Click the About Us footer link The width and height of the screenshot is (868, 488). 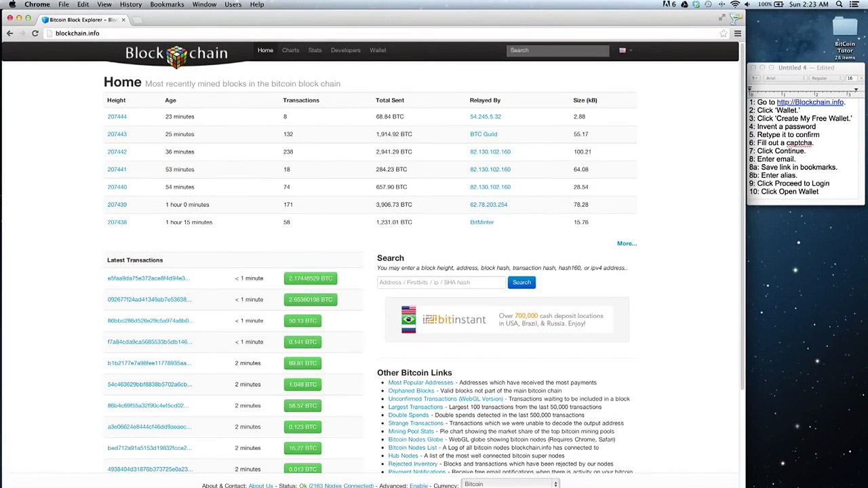click(x=260, y=485)
